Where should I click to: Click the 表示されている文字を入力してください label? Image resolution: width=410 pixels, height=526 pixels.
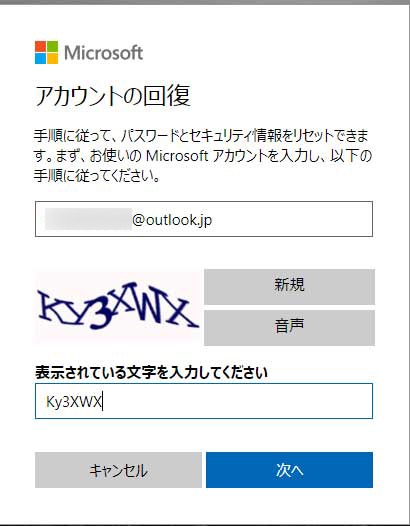151,372
